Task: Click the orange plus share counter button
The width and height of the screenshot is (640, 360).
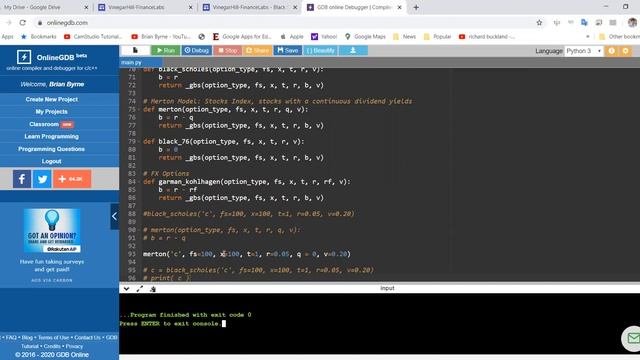Action: [x=72, y=179]
